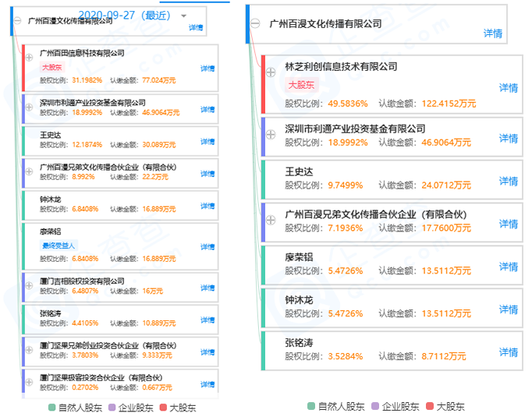
Task: Expand 广州百田信息科技有限公司 node
Action: pyautogui.click(x=29, y=57)
